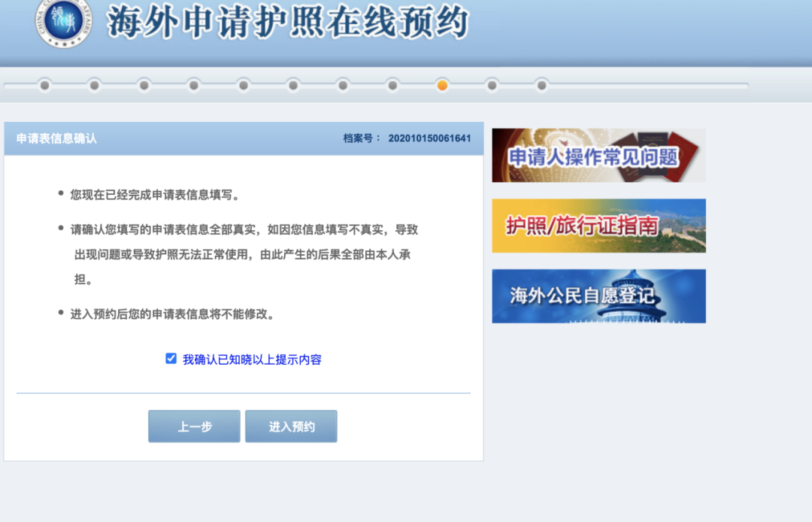Click the first progress step dot

tap(45, 85)
